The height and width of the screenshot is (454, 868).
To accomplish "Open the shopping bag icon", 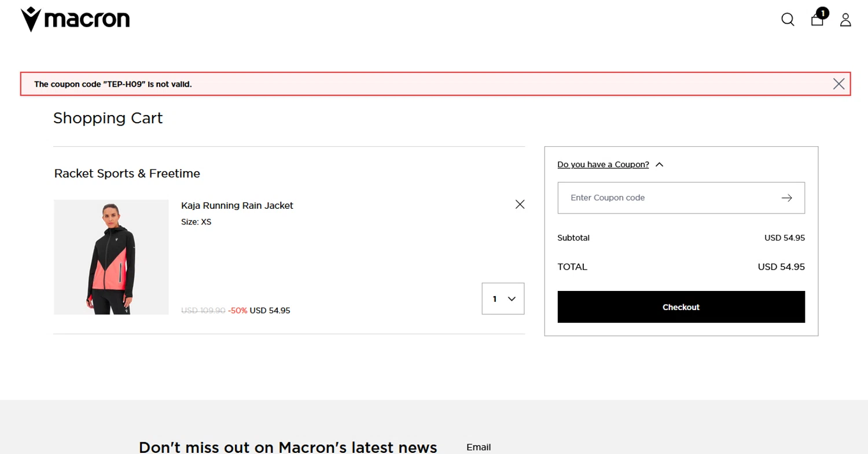I will tap(817, 20).
